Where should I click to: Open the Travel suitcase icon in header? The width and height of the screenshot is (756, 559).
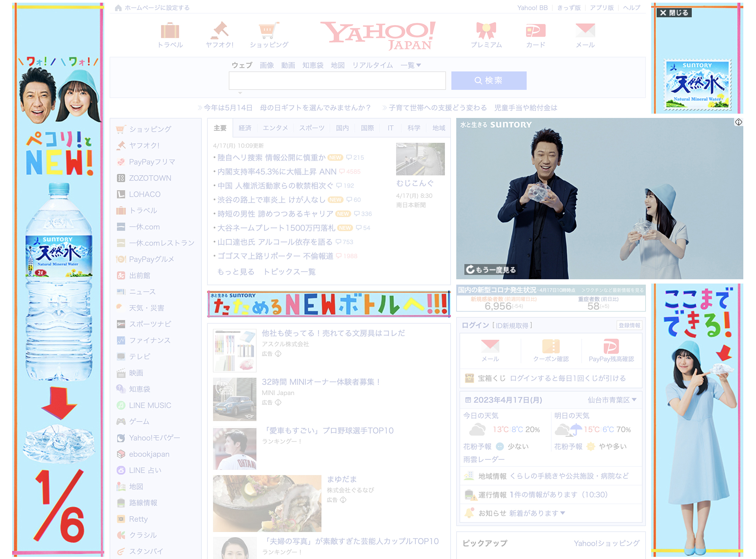tap(170, 31)
